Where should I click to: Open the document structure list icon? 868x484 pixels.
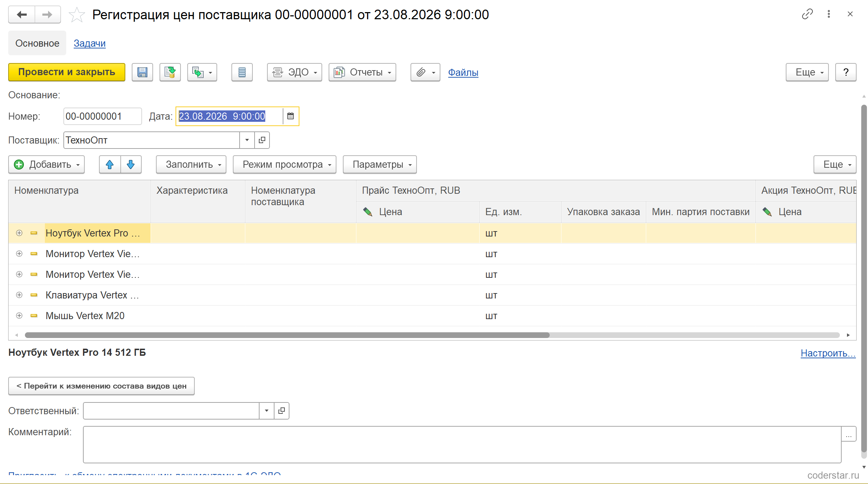coord(242,72)
